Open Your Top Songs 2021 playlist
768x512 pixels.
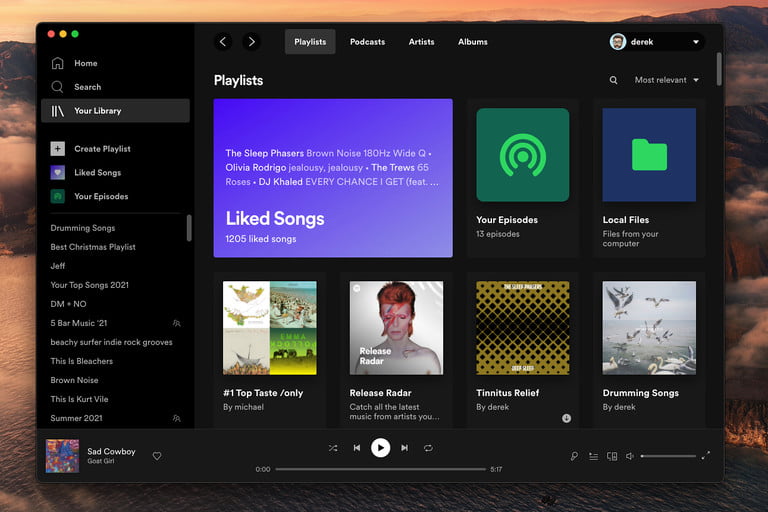[90, 285]
